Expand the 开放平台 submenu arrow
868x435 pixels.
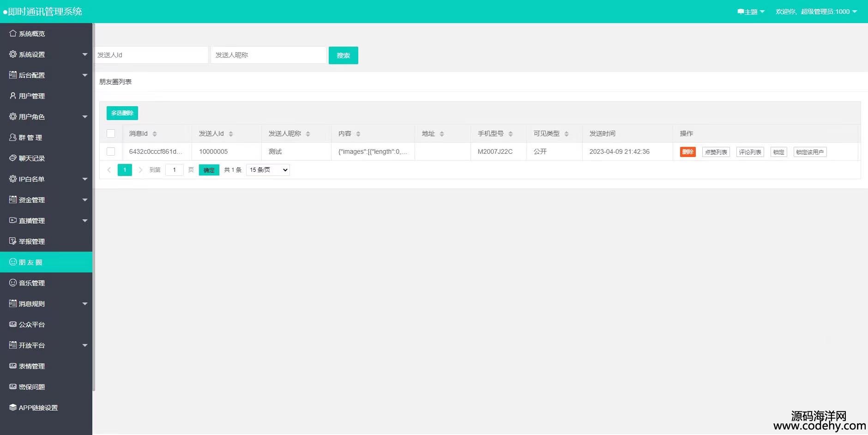point(85,345)
